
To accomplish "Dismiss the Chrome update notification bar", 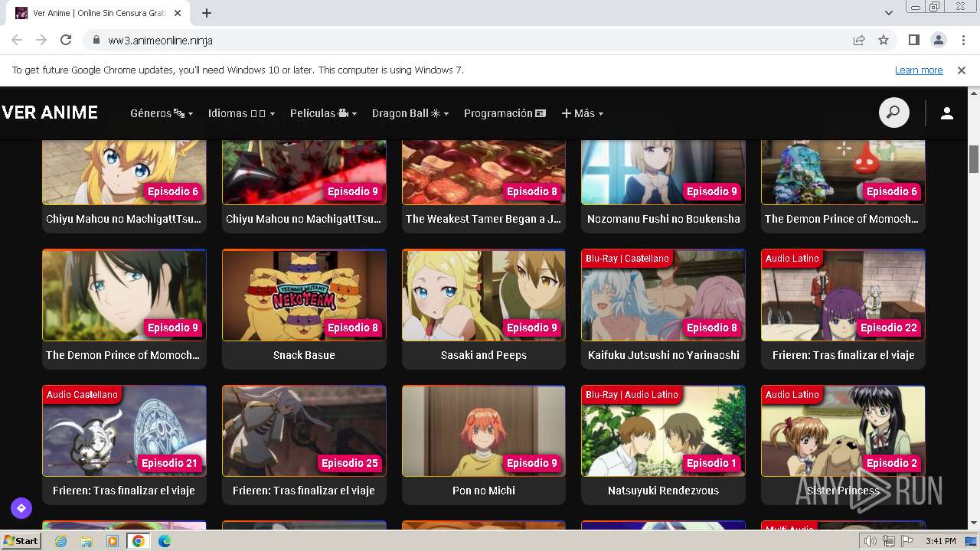I will pyautogui.click(x=962, y=70).
